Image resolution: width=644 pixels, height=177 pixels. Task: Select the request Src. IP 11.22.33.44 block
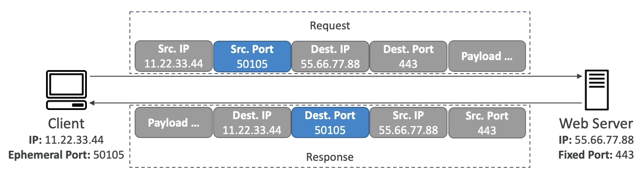(174, 57)
